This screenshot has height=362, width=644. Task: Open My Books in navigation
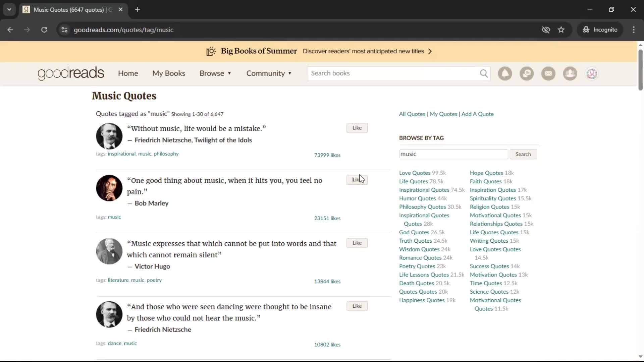pyautogui.click(x=169, y=73)
